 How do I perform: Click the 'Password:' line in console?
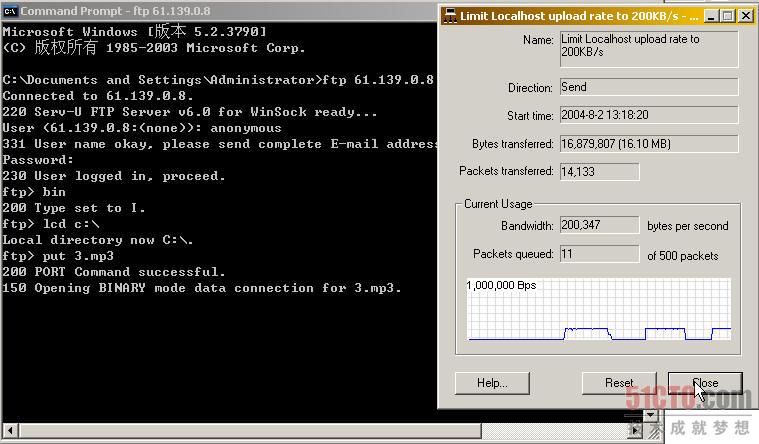click(38, 160)
